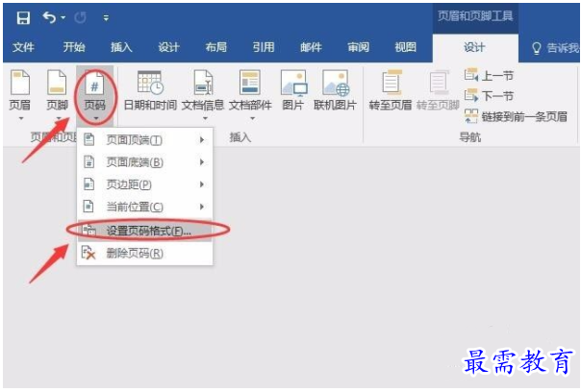Switch to the 插入 tab
The image size is (581, 392).
[121, 47]
